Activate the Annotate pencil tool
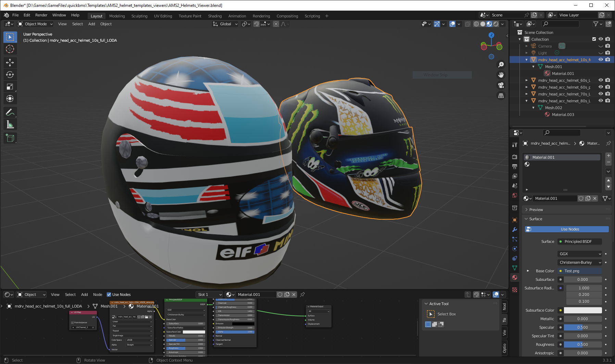The width and height of the screenshot is (615, 364). coord(10,112)
